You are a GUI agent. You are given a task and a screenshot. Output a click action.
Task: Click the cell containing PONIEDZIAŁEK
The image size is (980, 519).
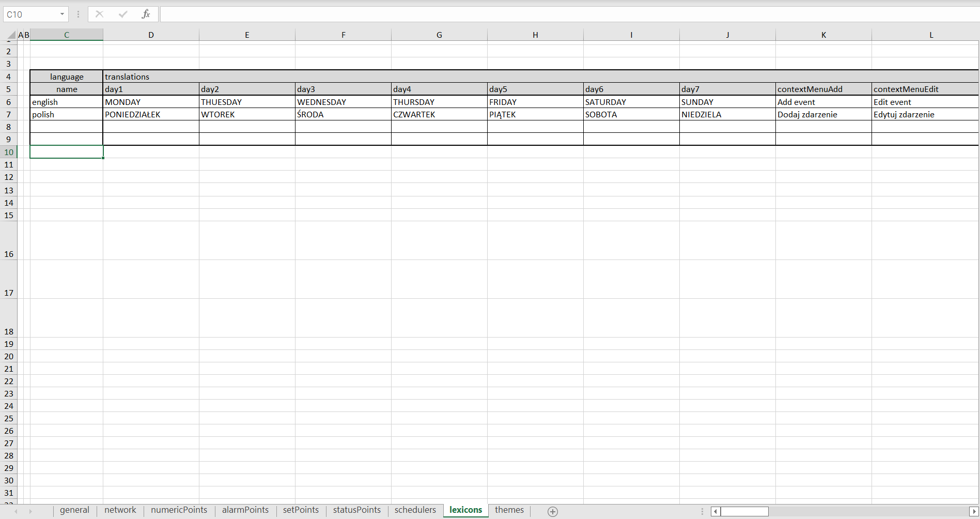(151, 114)
